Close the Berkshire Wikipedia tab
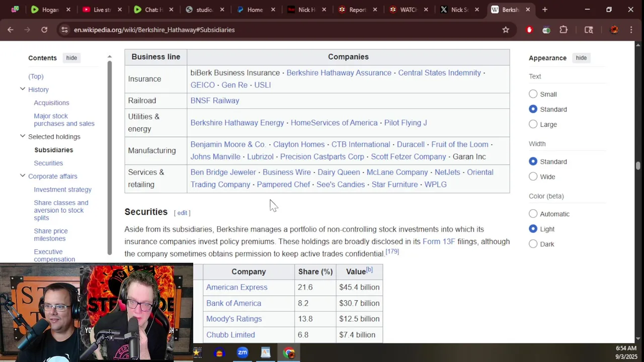 point(528,10)
